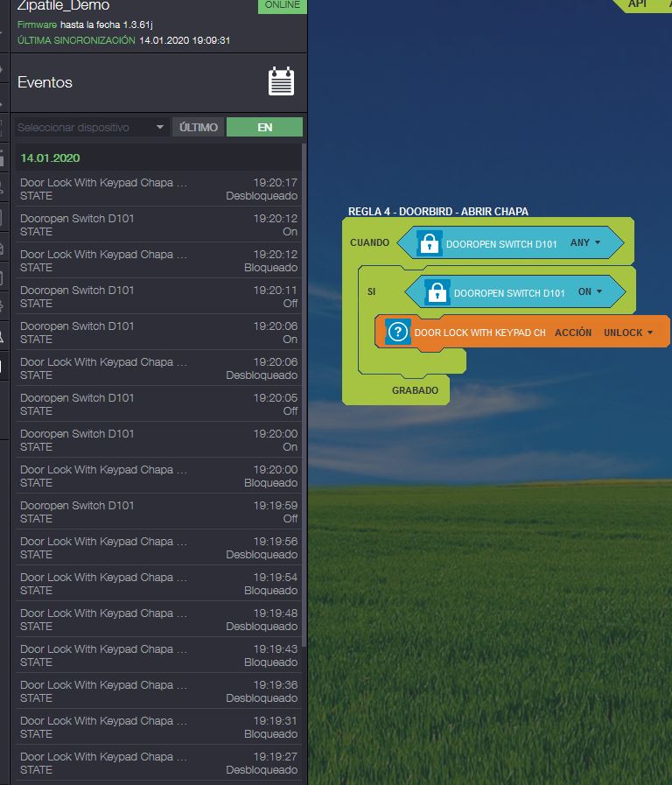
Task: Open the UNLOCK action dropdown
Action: [628, 333]
